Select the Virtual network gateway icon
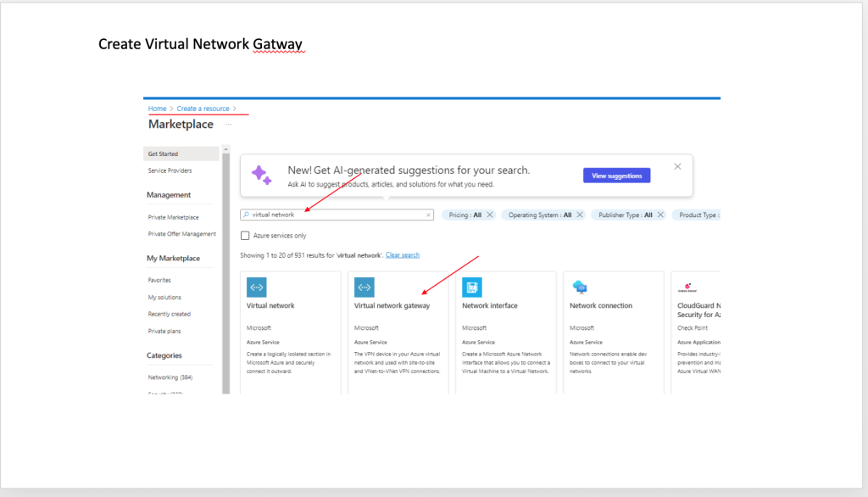The height and width of the screenshot is (497, 868). tap(364, 287)
